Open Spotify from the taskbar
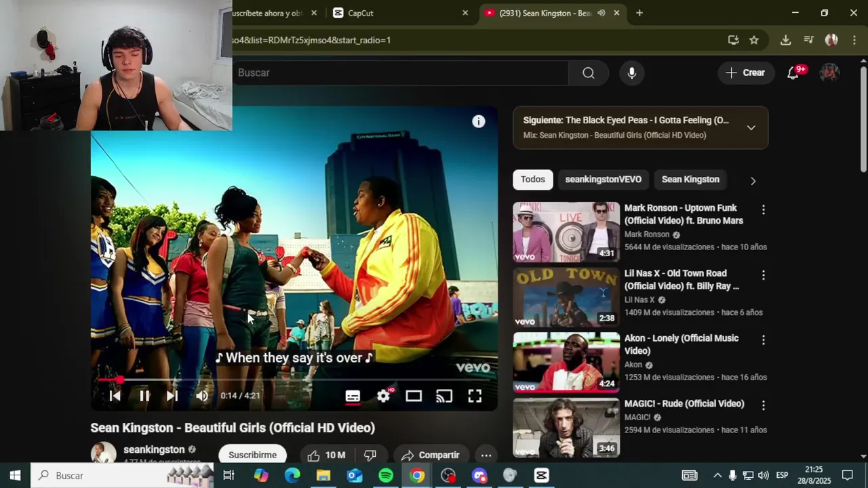868x488 pixels. (386, 476)
